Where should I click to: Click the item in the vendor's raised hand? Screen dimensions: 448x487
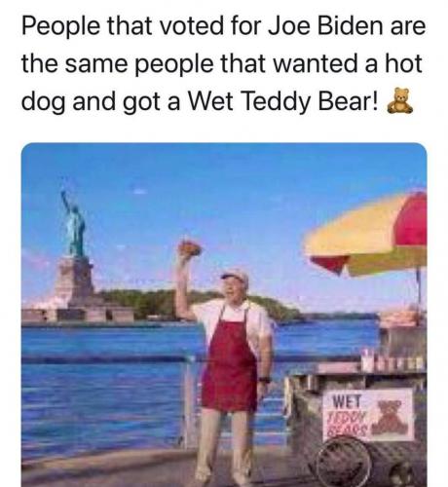click(x=190, y=248)
